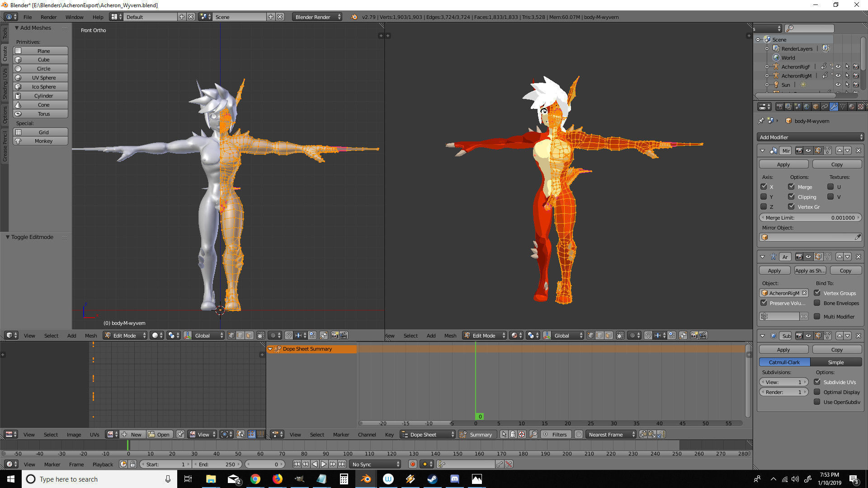Move the Subsurf modifier down
868x488 pixels.
click(848, 336)
